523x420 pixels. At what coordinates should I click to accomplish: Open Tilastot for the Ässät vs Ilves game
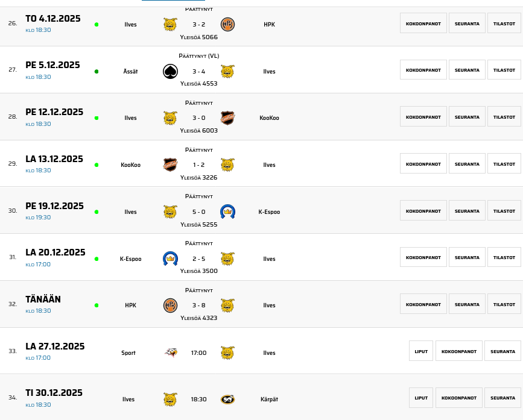504,70
